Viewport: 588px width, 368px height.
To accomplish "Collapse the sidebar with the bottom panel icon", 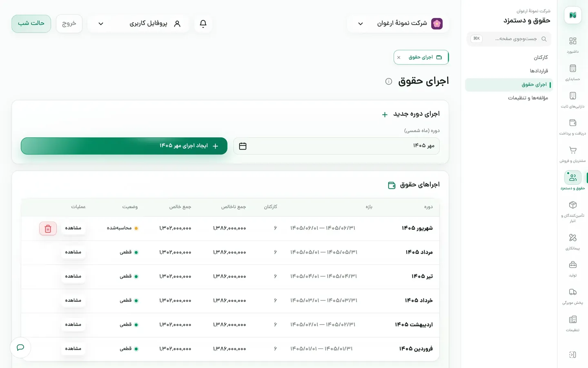I will point(572,355).
